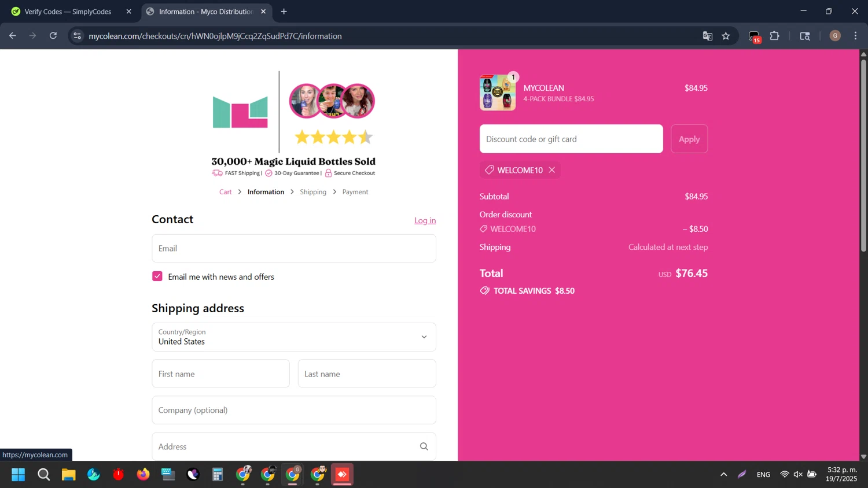Image resolution: width=868 pixels, height=488 pixels.
Task: Bookmark this page with the star icon
Action: pos(726,36)
